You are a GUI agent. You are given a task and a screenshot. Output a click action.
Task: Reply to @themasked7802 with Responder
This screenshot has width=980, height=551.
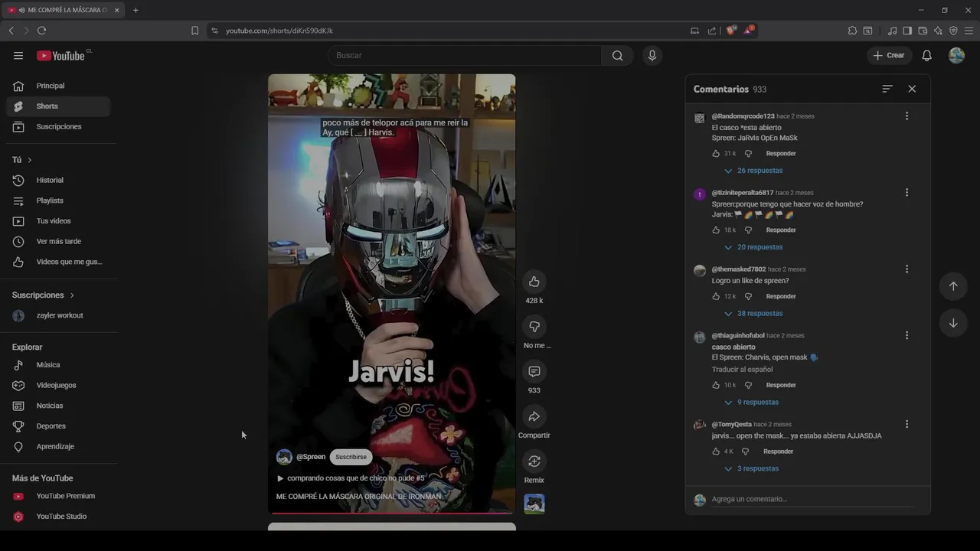coord(781,296)
